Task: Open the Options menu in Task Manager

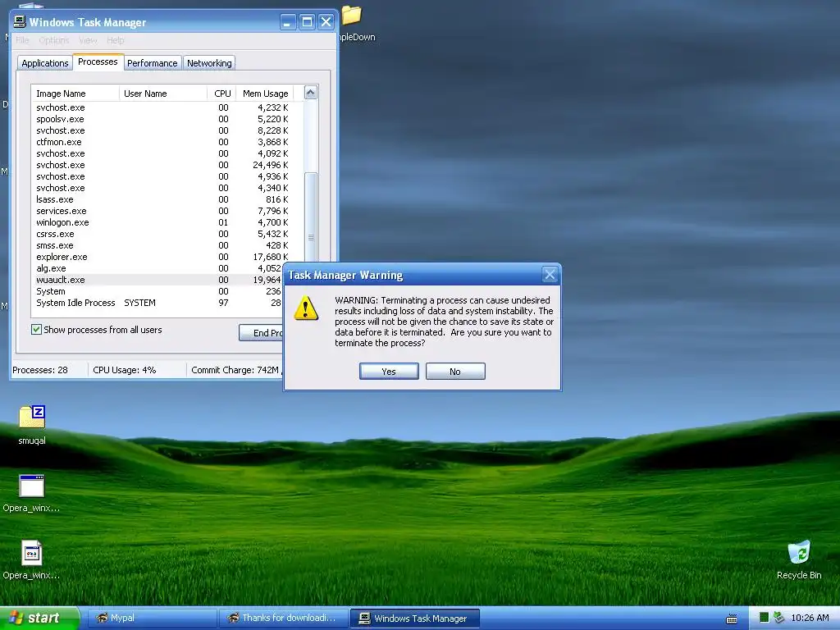Action: (54, 40)
